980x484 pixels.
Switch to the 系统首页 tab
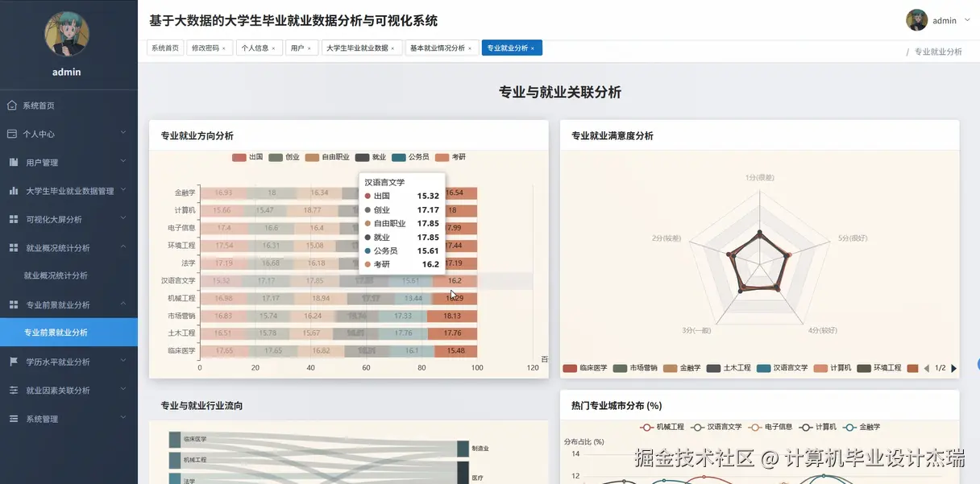tap(165, 48)
